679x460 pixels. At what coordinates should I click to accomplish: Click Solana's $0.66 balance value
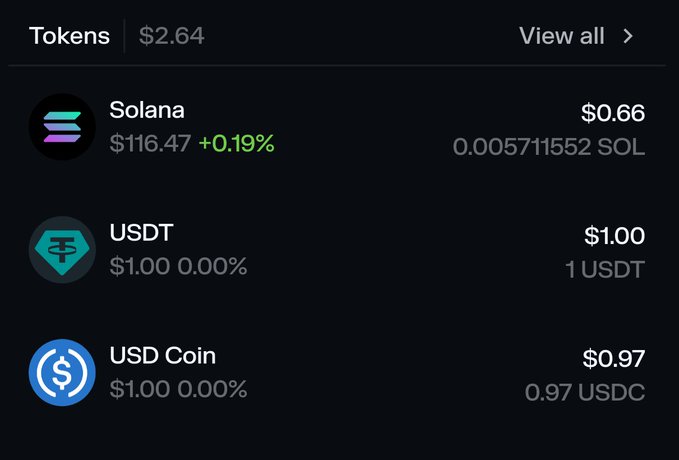pyautogui.click(x=613, y=113)
